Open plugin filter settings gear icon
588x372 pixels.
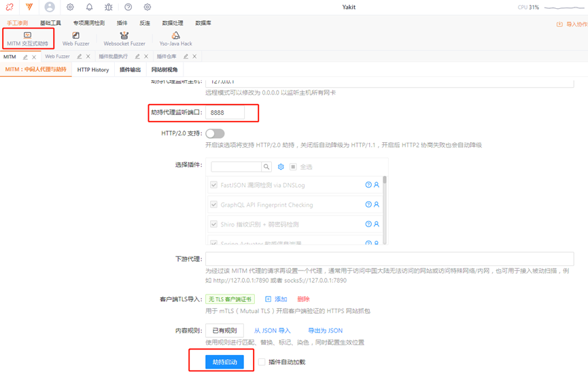(x=281, y=167)
